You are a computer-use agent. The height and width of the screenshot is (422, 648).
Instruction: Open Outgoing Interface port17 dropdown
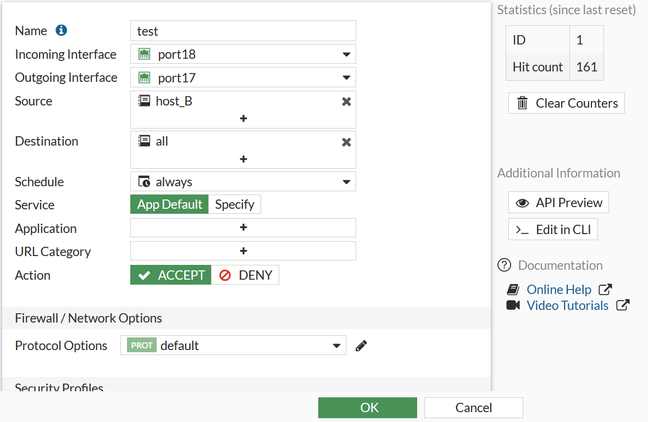coord(243,77)
